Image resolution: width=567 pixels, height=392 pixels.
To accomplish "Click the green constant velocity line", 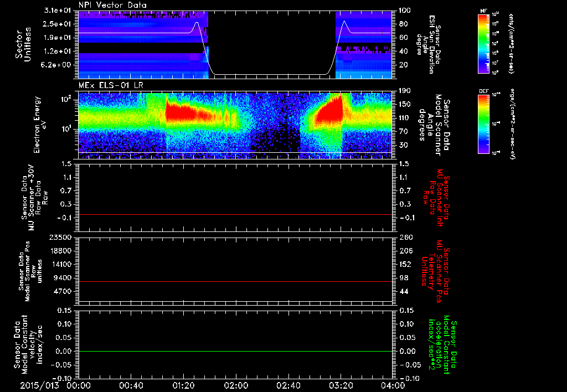I will pyautogui.click(x=235, y=352).
